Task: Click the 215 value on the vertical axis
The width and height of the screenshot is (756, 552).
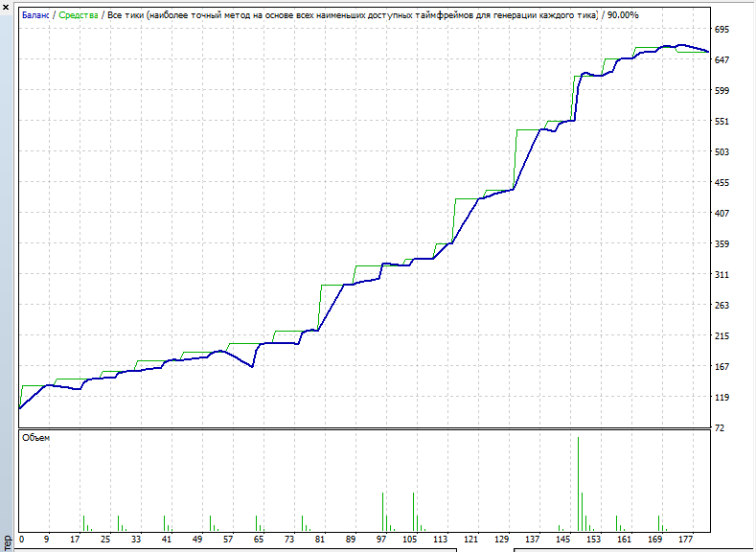Action: click(x=722, y=336)
